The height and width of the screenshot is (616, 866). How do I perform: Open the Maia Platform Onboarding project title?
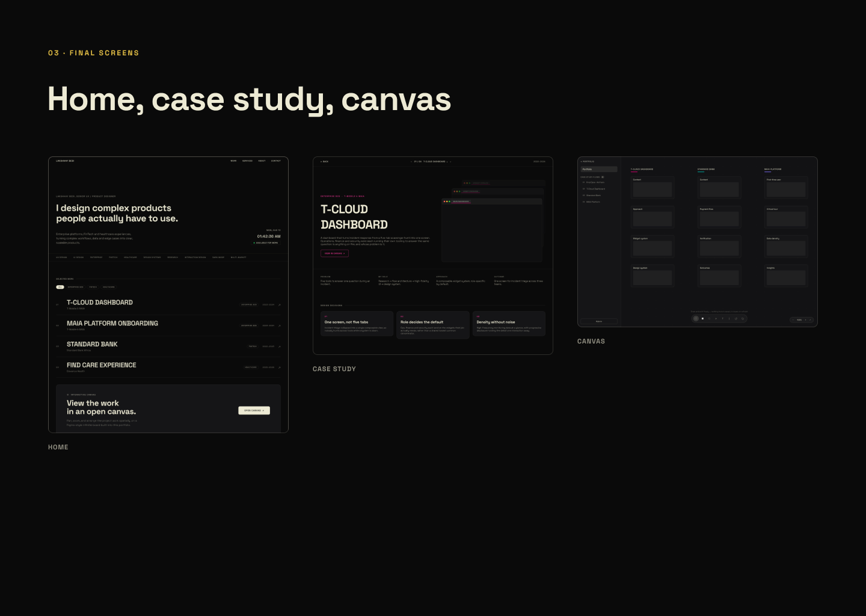point(112,323)
